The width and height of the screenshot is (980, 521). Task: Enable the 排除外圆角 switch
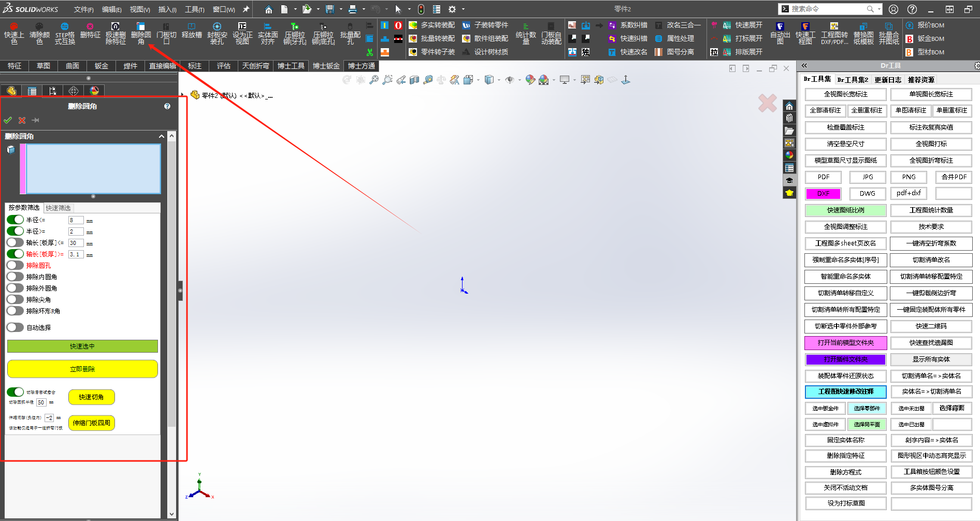16,288
